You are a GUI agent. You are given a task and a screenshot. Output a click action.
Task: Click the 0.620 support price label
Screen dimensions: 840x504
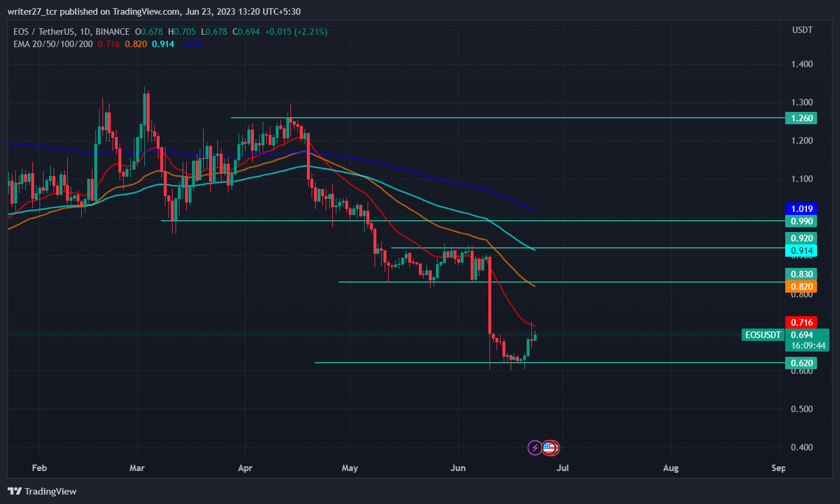pyautogui.click(x=801, y=363)
